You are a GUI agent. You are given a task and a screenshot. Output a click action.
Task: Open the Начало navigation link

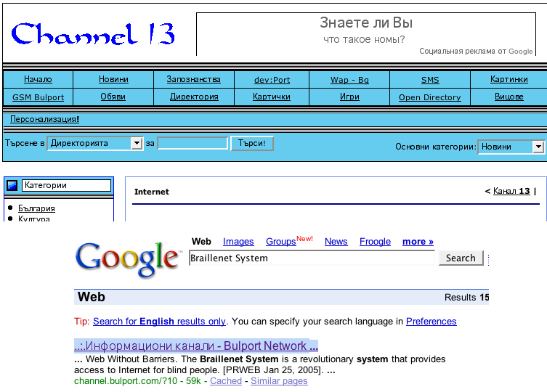[38, 80]
